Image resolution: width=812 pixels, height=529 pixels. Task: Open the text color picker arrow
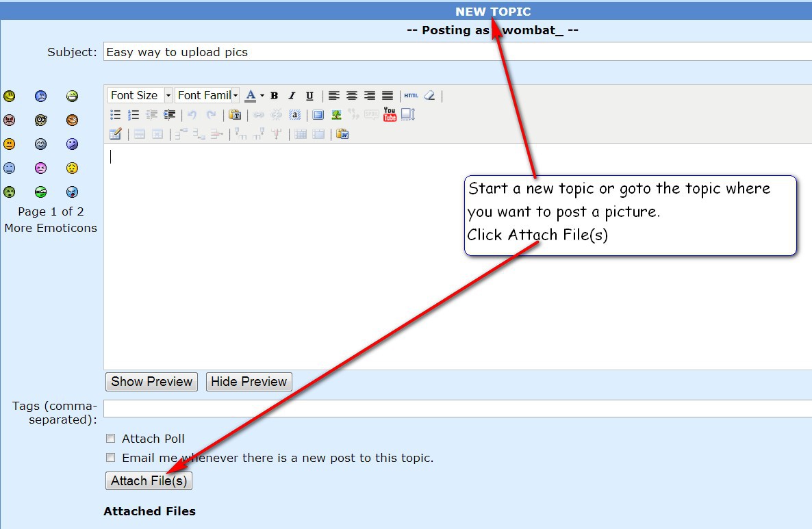click(262, 96)
